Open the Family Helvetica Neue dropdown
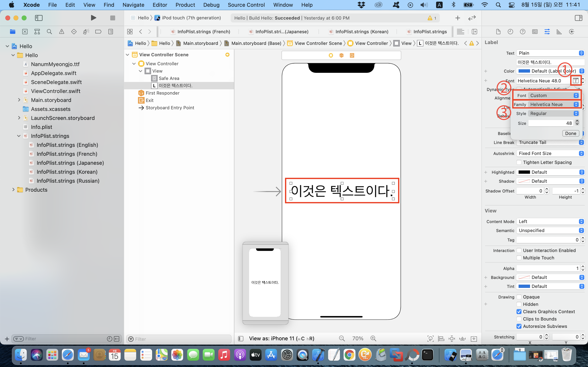Image resolution: width=588 pixels, height=367 pixels. (x=554, y=104)
